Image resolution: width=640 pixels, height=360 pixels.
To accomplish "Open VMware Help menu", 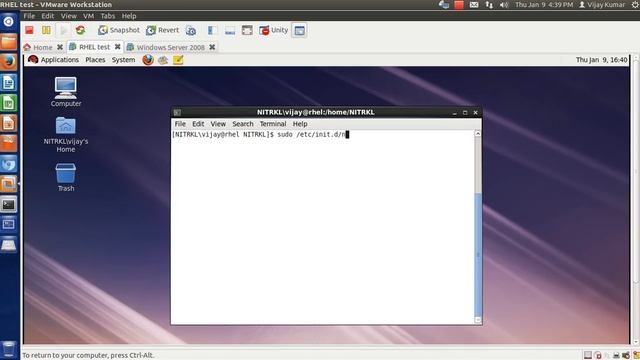I will [x=129, y=16].
